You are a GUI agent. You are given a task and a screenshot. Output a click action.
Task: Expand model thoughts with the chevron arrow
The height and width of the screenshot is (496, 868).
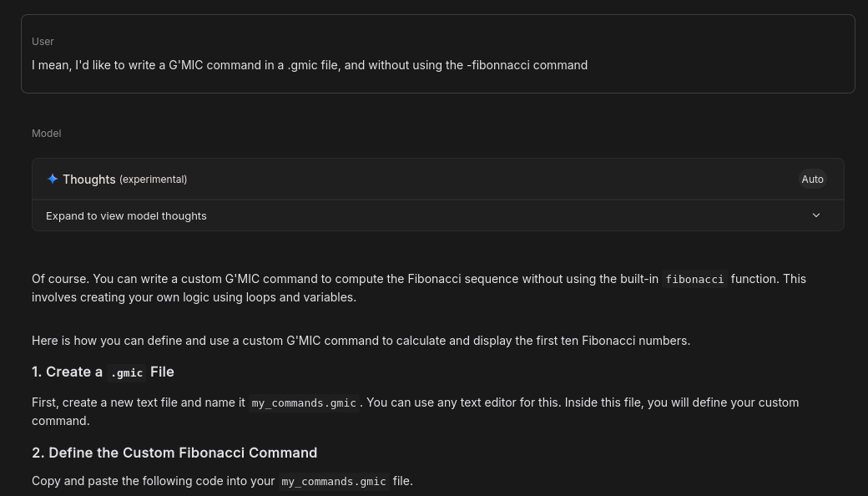[x=816, y=215]
